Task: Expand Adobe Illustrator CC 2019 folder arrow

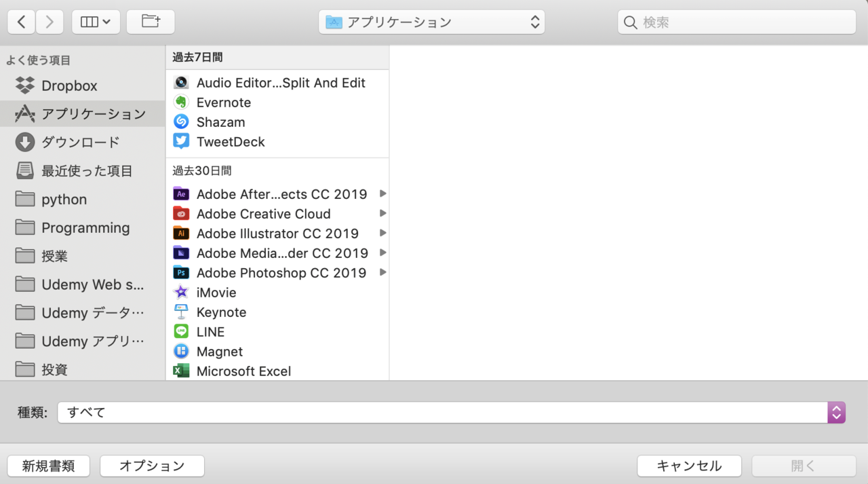Action: [383, 234]
